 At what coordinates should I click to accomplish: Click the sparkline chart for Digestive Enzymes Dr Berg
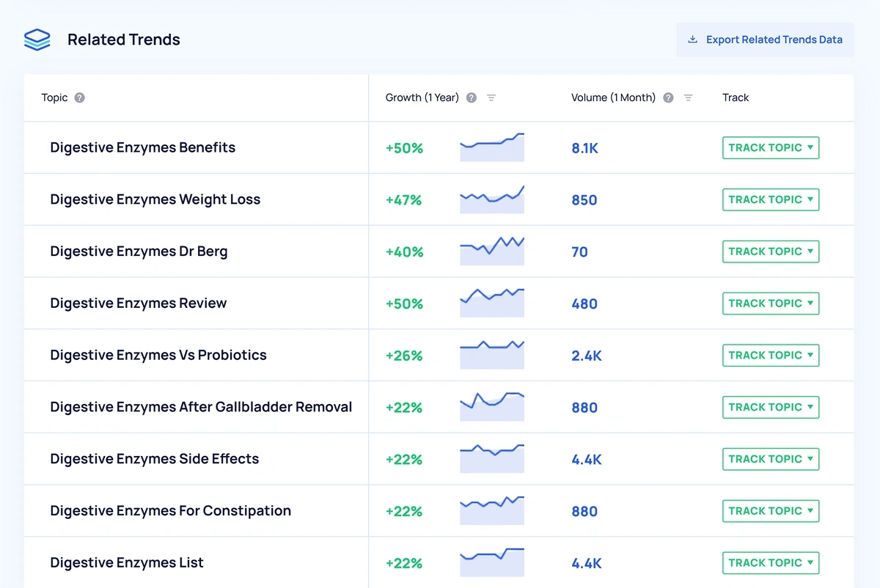click(492, 251)
